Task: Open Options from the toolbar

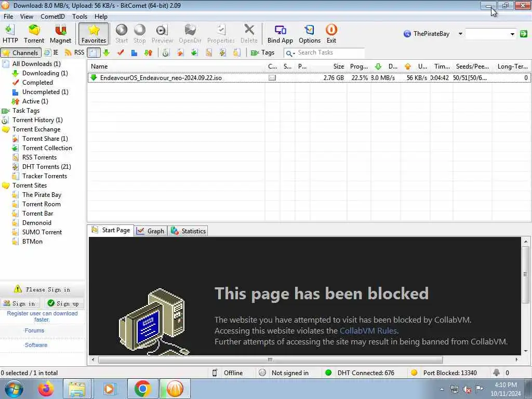Action: (310, 34)
